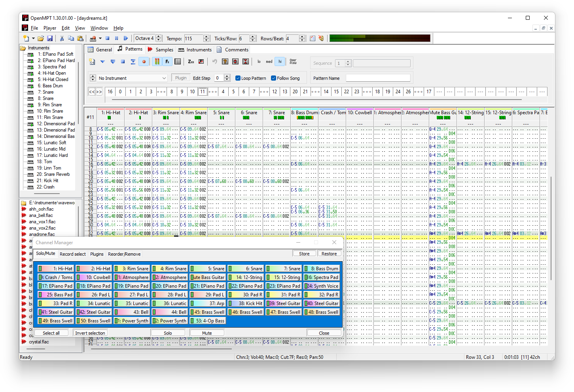Switch to the Samples tab
The height and width of the screenshot is (392, 574).
click(160, 49)
